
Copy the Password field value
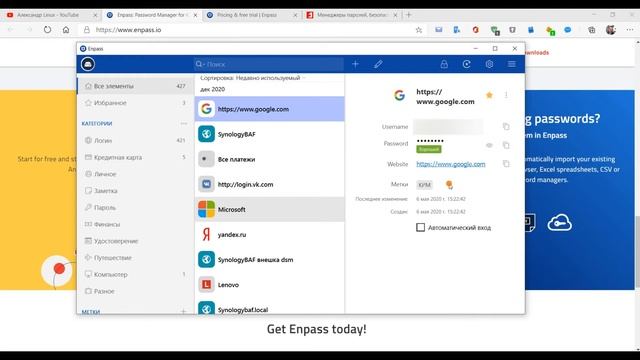[506, 145]
